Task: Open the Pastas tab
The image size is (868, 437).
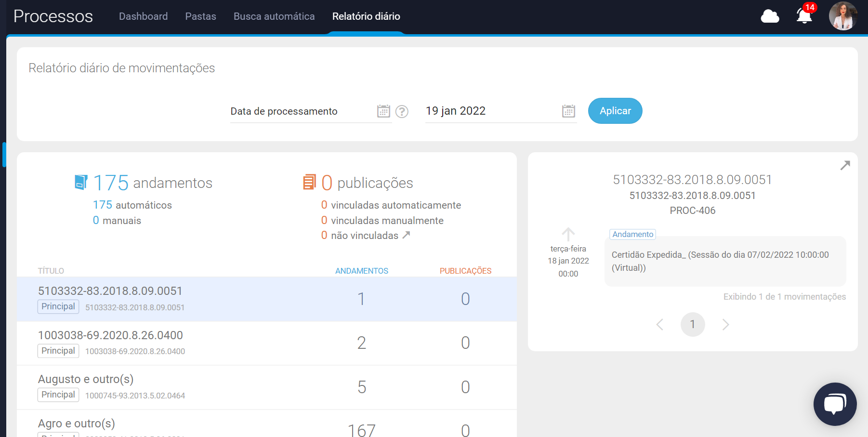Action: tap(200, 16)
